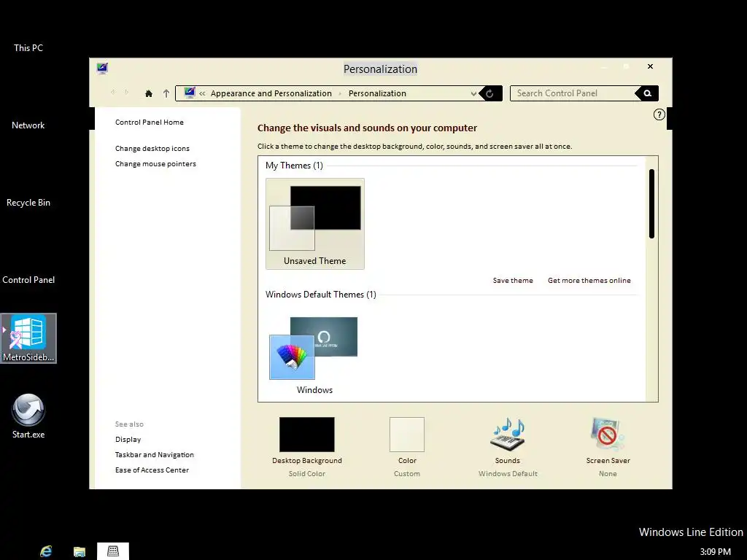This screenshot has width=747, height=560.
Task: Select the Unsaved Theme thumbnail
Action: pos(315,224)
